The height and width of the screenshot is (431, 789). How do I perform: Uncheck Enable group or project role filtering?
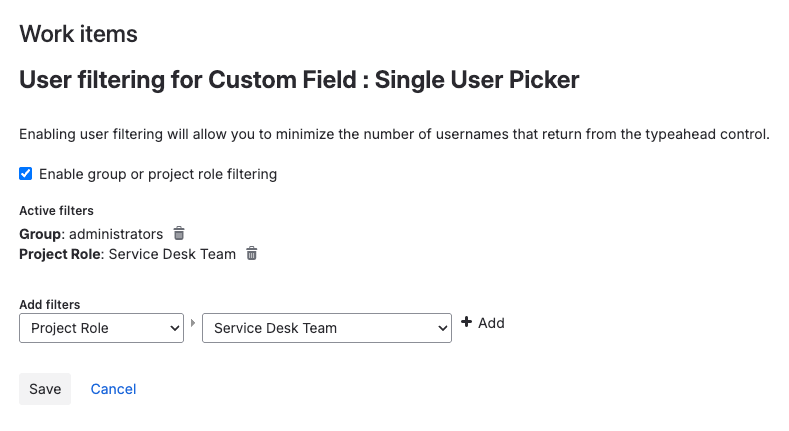26,174
